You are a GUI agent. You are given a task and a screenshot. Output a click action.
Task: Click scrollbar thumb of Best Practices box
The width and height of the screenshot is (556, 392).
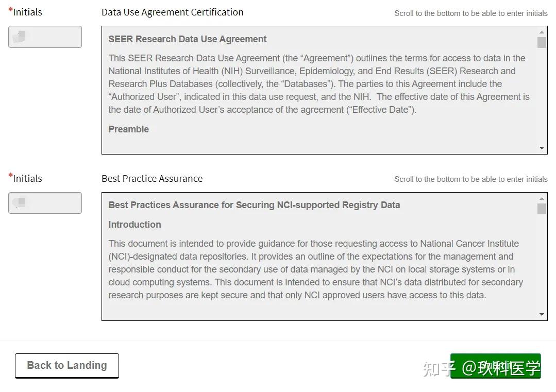[542, 209]
